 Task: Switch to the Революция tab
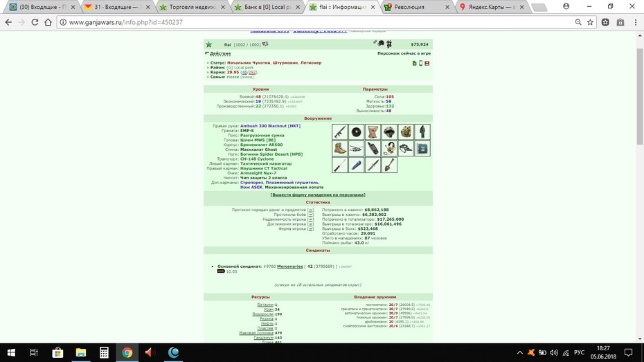coord(418,7)
